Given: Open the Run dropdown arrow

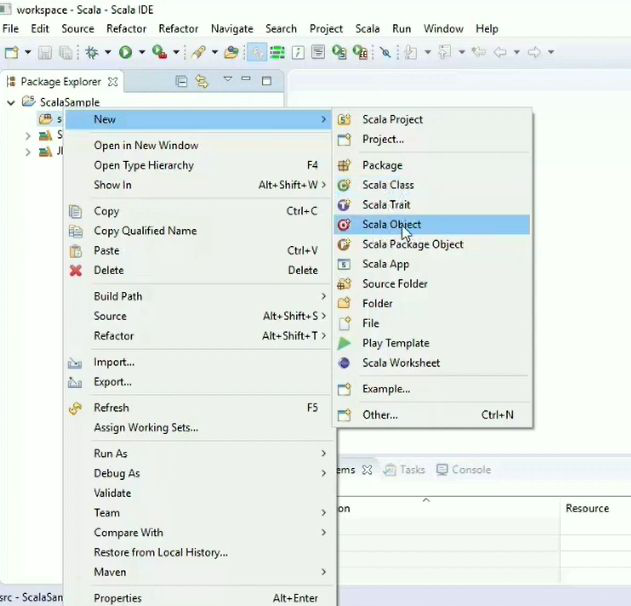Looking at the screenshot, I should pos(142,52).
